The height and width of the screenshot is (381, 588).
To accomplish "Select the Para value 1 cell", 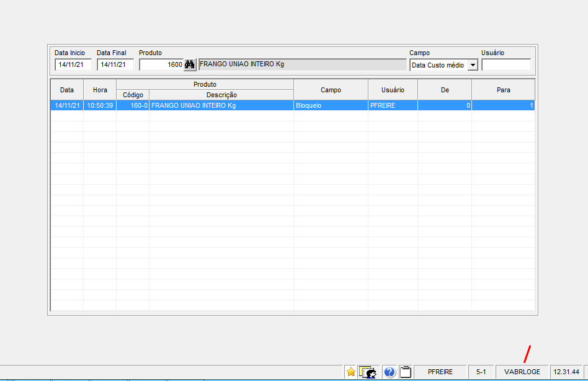I will [x=503, y=105].
